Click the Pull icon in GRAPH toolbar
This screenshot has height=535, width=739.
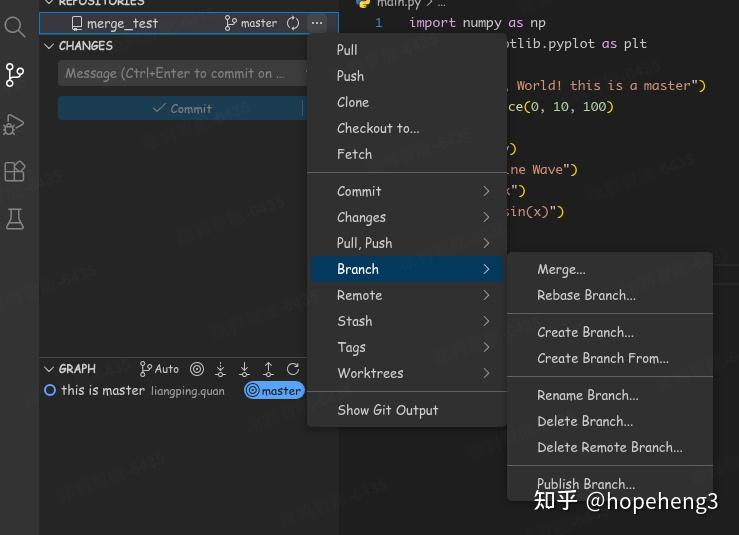tap(244, 369)
